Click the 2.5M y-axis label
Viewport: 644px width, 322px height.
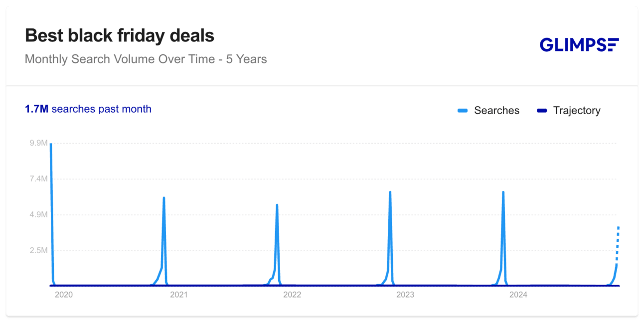point(38,250)
